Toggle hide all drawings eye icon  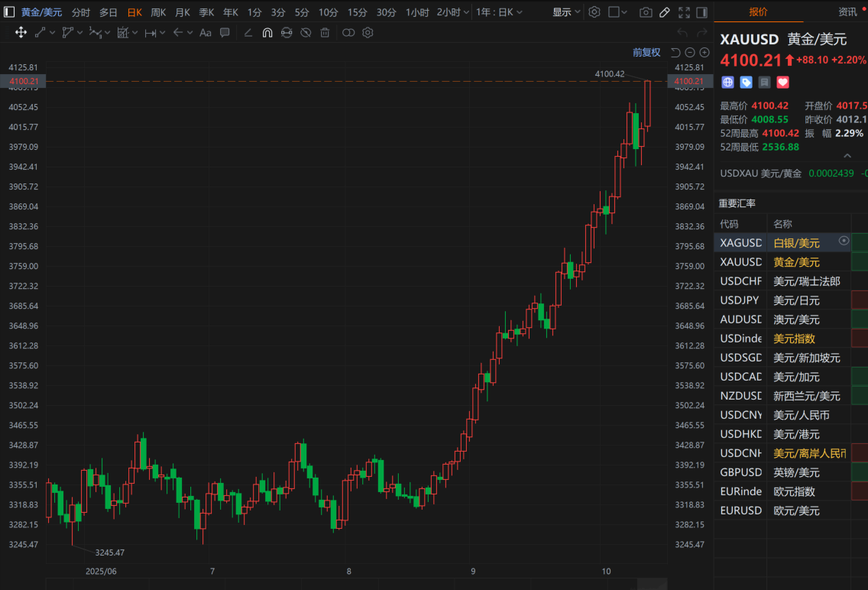click(306, 33)
